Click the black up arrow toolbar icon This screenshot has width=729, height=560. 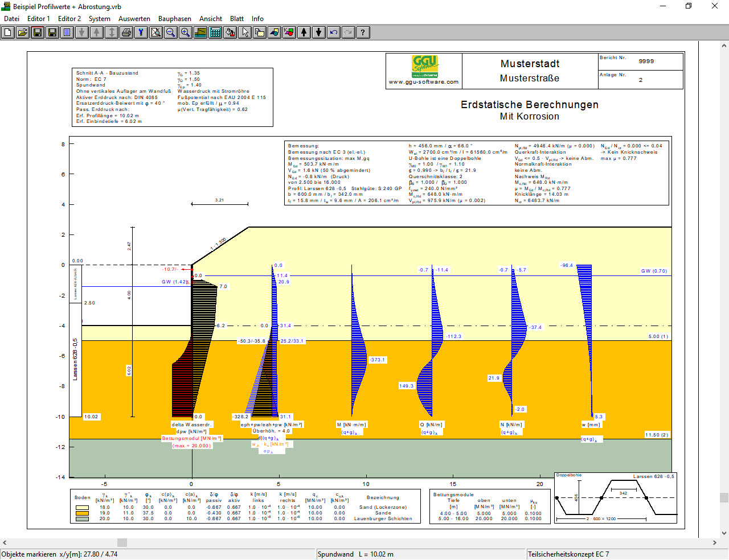coord(304,32)
